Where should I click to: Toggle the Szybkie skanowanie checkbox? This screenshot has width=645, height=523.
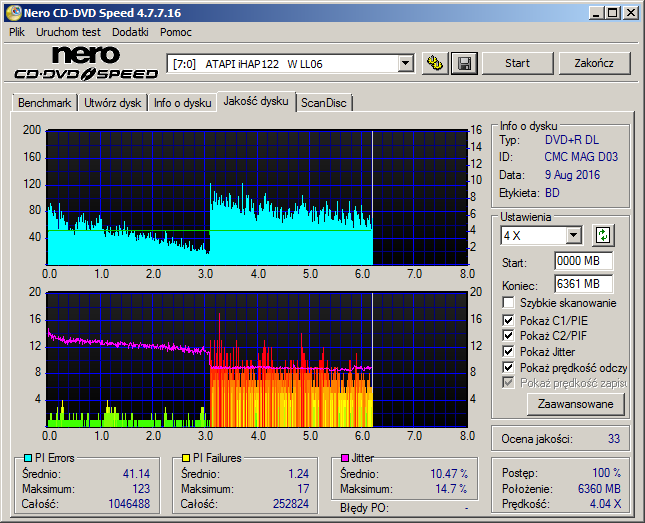[x=508, y=303]
